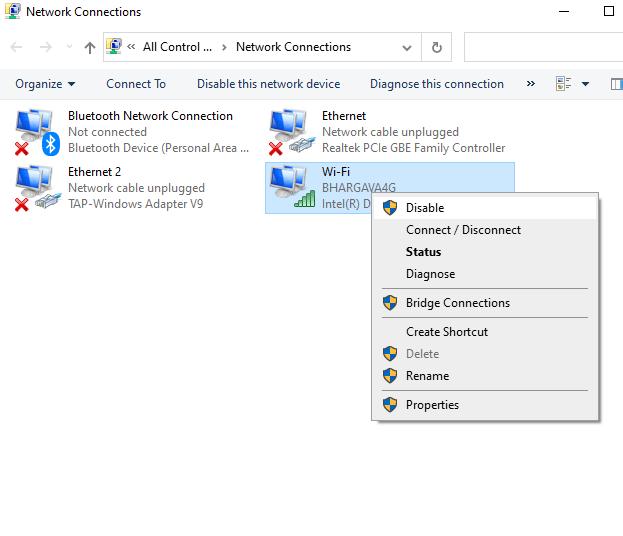Image resolution: width=623 pixels, height=536 pixels.
Task: Click shield icon beside Bridge Connections
Action: [x=390, y=303]
